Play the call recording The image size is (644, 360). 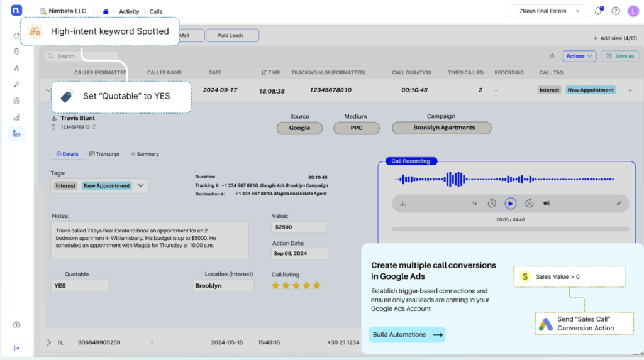511,204
